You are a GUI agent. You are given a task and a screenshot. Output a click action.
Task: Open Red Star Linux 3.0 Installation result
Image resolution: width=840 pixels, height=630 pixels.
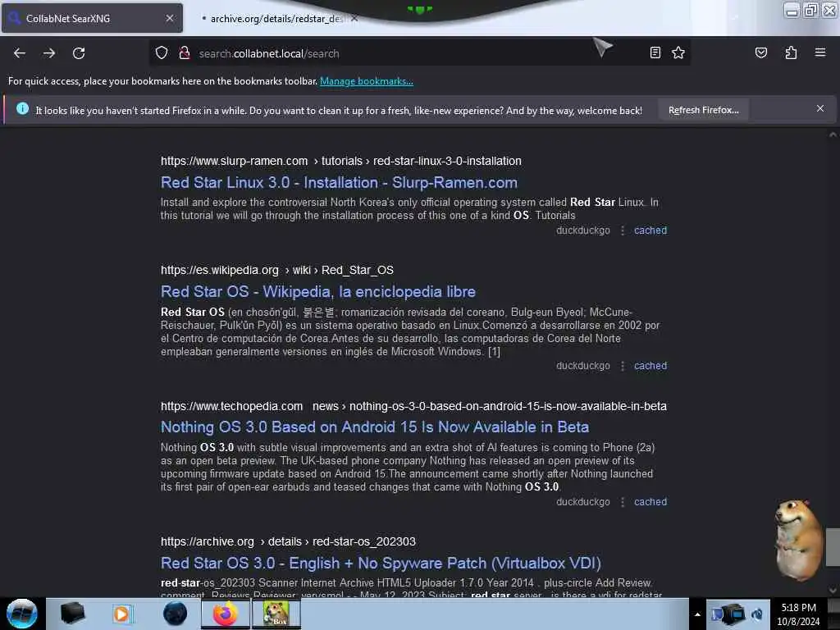(339, 183)
